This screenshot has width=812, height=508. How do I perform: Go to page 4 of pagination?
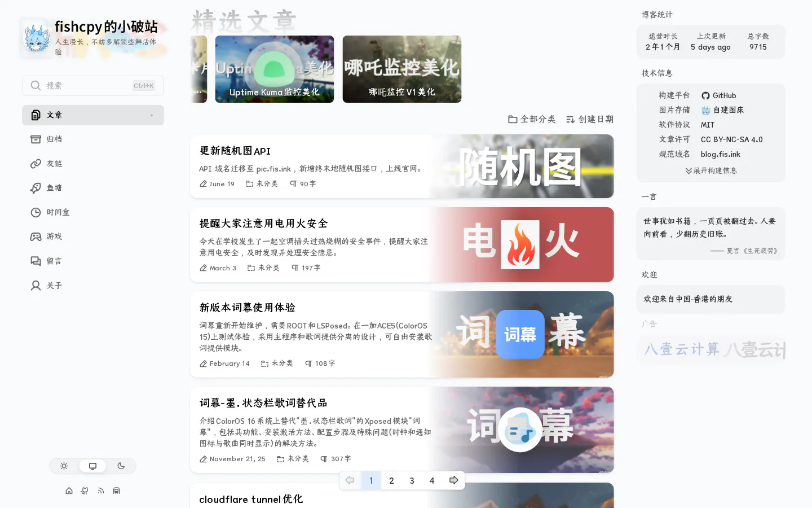[432, 480]
